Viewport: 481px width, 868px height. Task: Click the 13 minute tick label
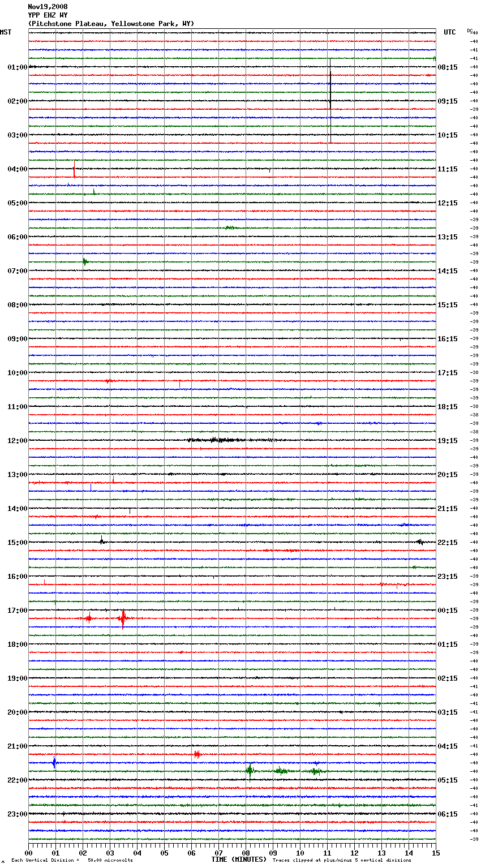381,853
